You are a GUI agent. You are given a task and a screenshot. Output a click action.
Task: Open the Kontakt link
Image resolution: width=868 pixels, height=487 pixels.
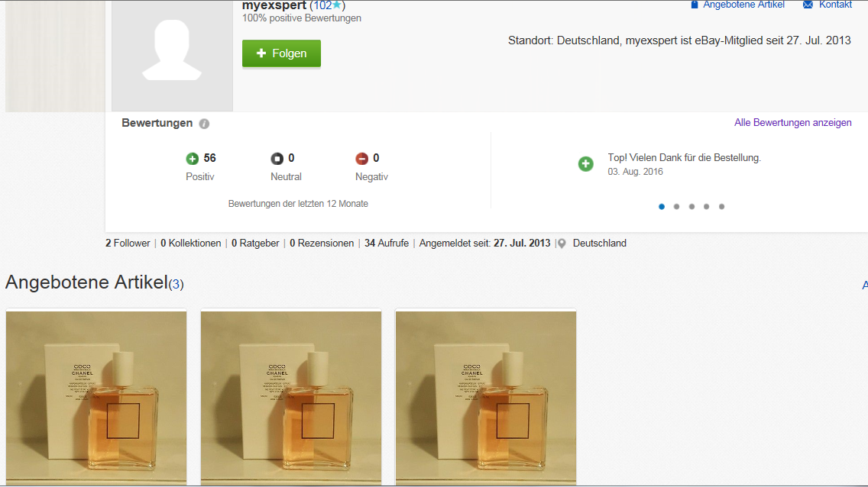pyautogui.click(x=835, y=5)
